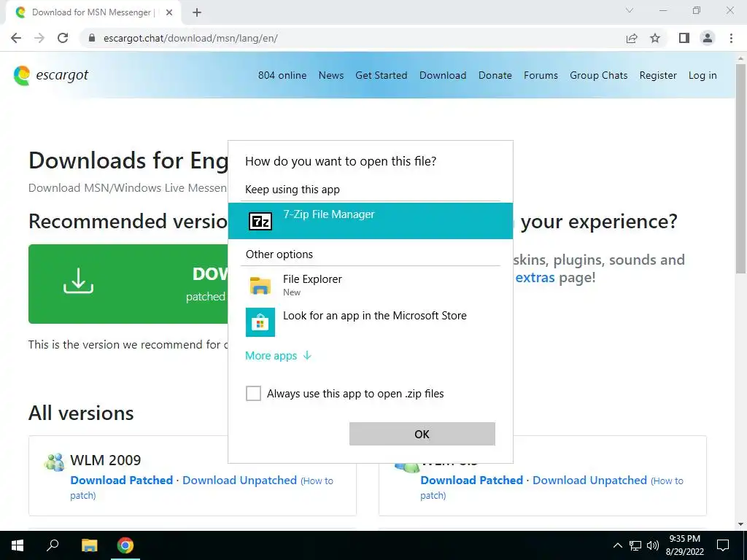747x560 pixels.
Task: Open the Chrome side panel icon
Action: (684, 38)
